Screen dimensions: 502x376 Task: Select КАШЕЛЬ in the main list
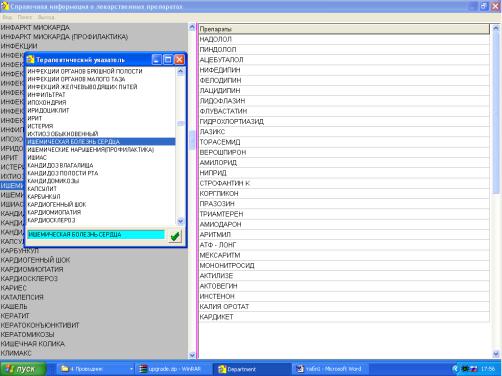pos(94,306)
